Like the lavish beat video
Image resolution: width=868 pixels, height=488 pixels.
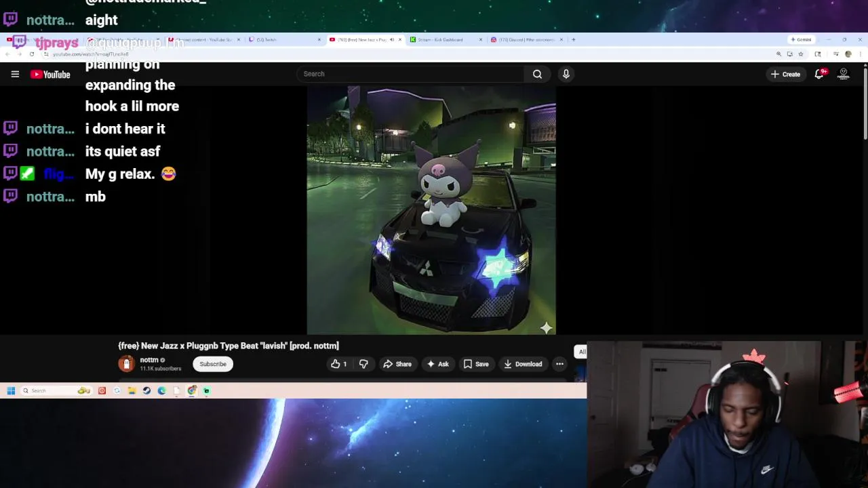point(338,364)
